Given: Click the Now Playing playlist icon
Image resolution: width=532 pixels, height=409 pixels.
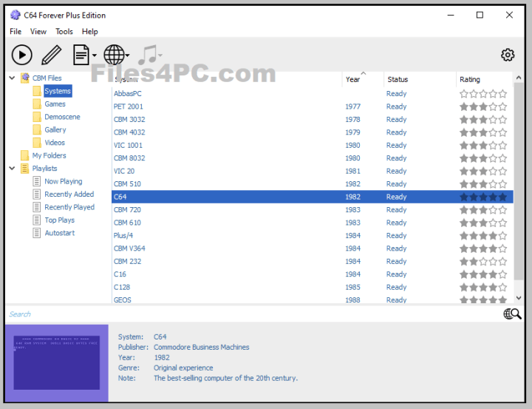Looking at the screenshot, I should click(37, 181).
